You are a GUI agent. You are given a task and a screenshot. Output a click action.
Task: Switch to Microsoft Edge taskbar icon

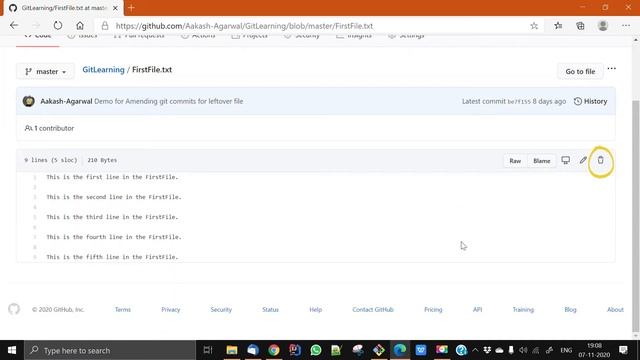[x=400, y=350]
